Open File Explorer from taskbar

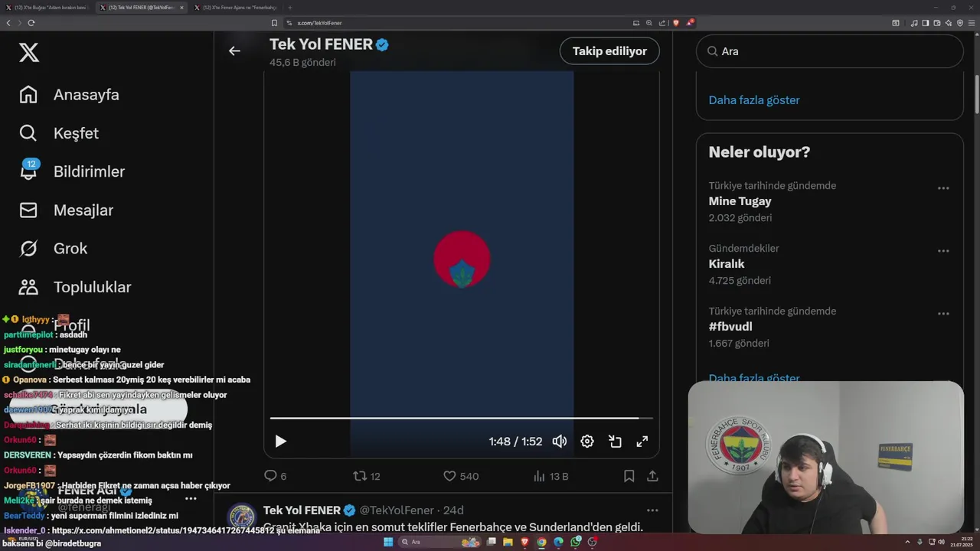point(508,542)
